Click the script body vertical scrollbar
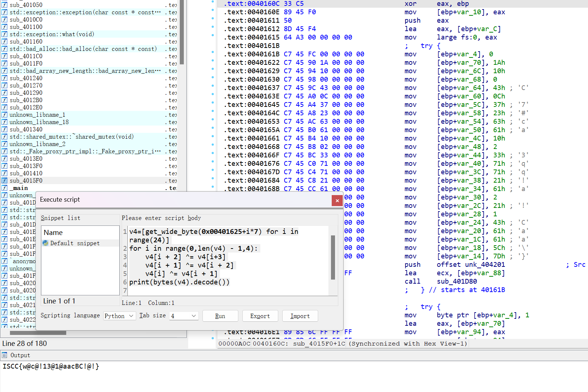Image resolution: width=588 pixels, height=392 pixels. pyautogui.click(x=333, y=257)
